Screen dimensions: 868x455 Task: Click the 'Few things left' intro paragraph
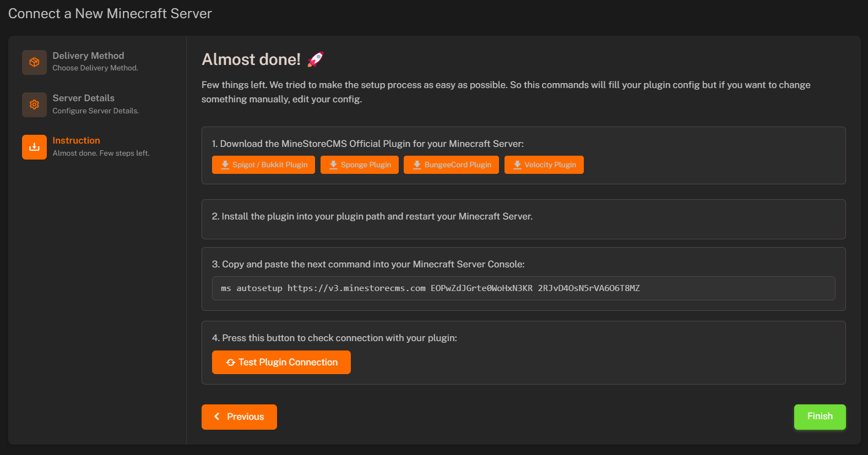tap(506, 92)
